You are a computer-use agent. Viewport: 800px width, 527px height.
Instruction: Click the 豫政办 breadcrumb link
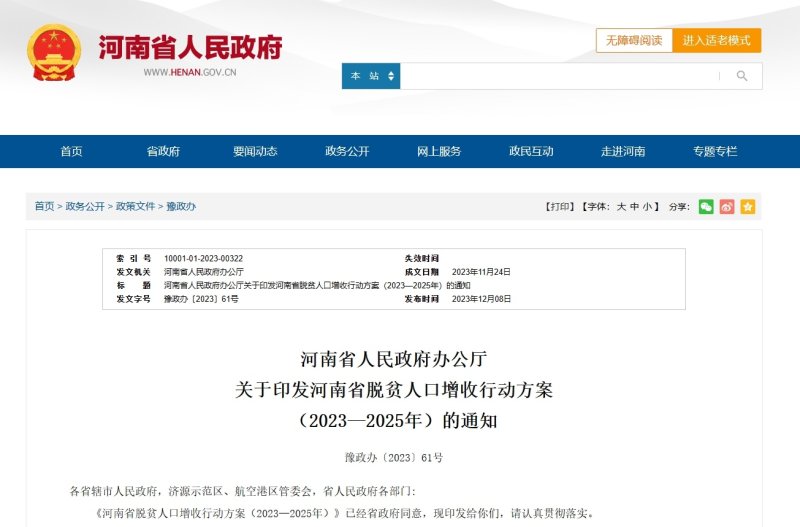(x=181, y=206)
